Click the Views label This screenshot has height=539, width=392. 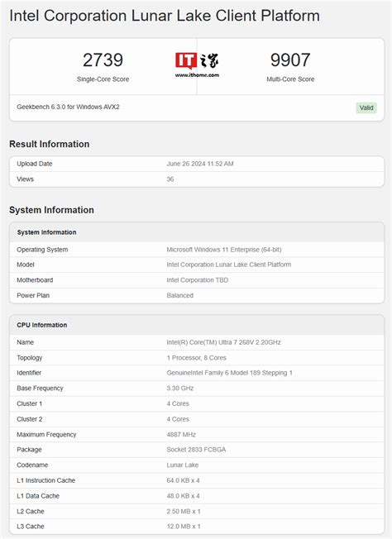25,179
